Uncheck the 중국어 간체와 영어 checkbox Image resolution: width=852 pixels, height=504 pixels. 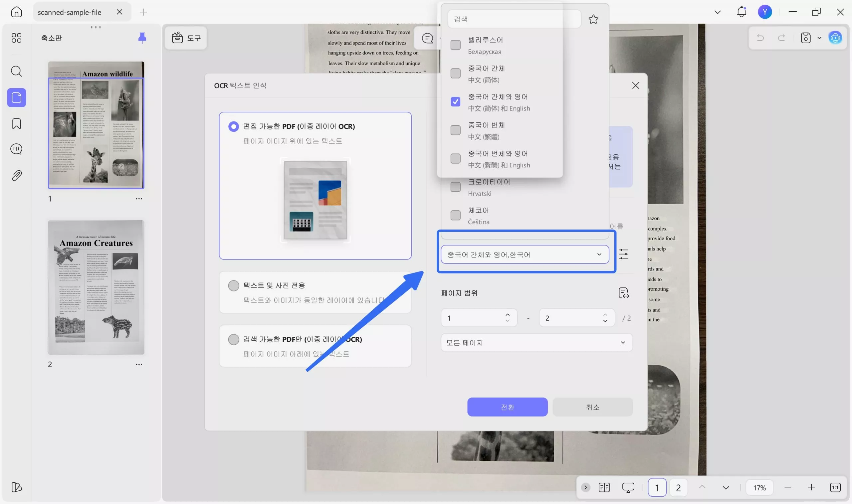coord(455,101)
